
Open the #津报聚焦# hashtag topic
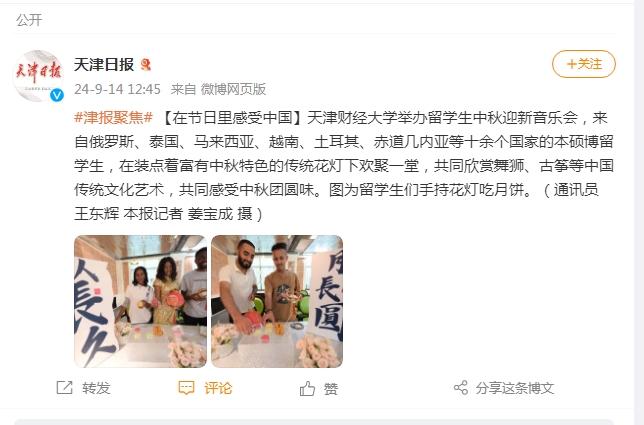pyautogui.click(x=113, y=118)
